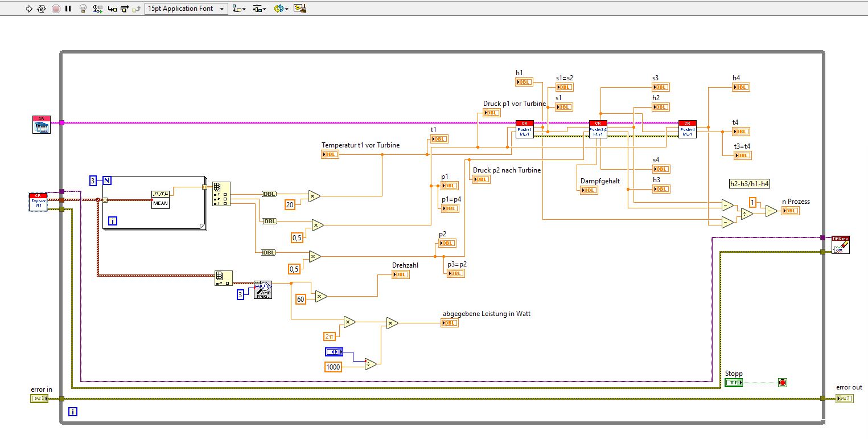Open the 15pt Application Font dropdown

click(x=186, y=9)
